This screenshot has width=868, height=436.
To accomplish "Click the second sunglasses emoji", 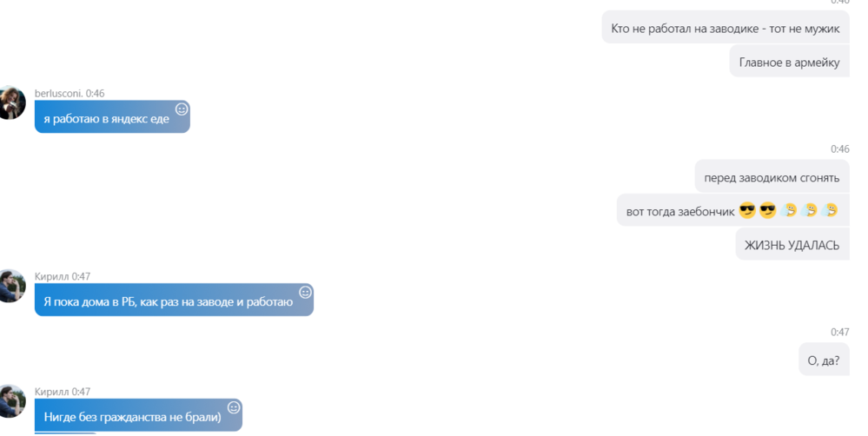I will pyautogui.click(x=768, y=211).
